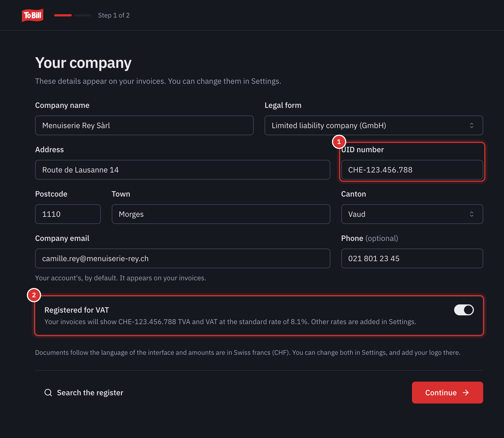This screenshot has height=438, width=504.
Task: Click the Company email input field
Action: pyautogui.click(x=183, y=258)
